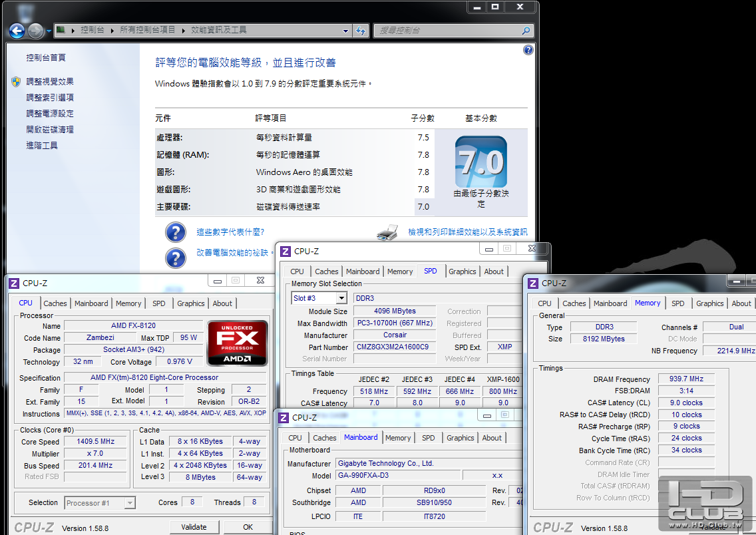This screenshot has height=535, width=756.
Task: Click the 搜尋控制台 search field
Action: pos(447,31)
